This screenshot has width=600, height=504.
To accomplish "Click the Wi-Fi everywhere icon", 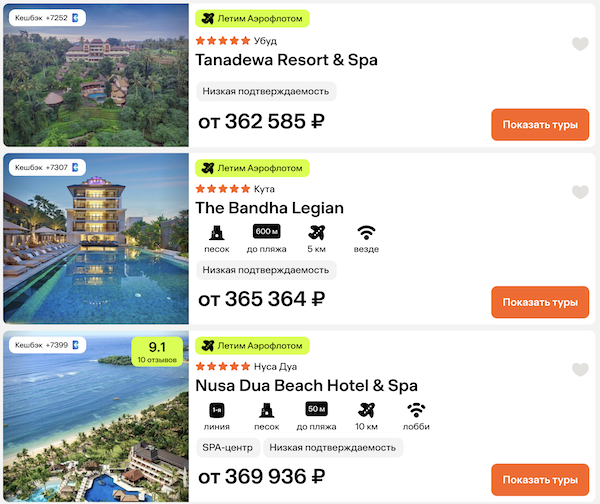I will coord(366,232).
